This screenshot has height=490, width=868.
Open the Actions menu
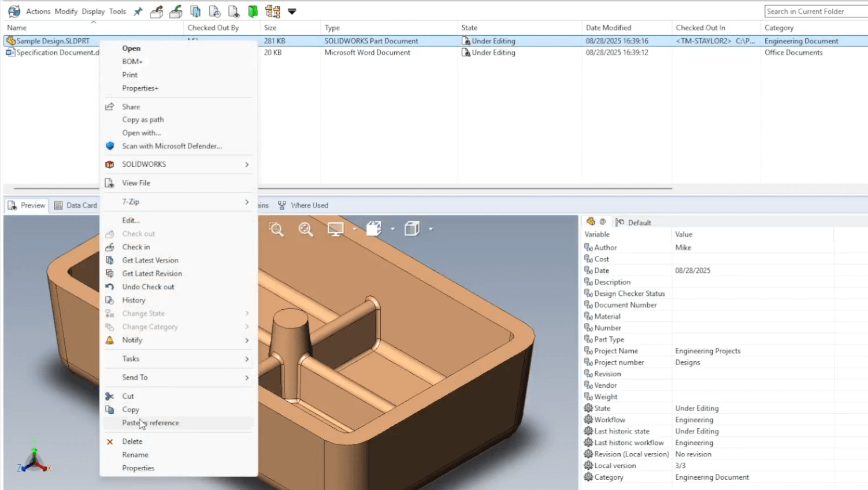38,12
